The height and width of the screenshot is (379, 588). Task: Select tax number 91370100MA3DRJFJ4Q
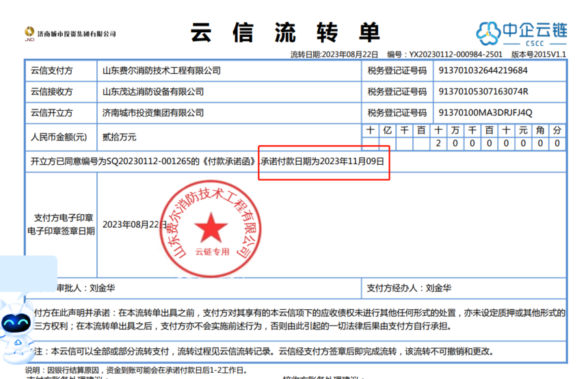[x=485, y=113]
